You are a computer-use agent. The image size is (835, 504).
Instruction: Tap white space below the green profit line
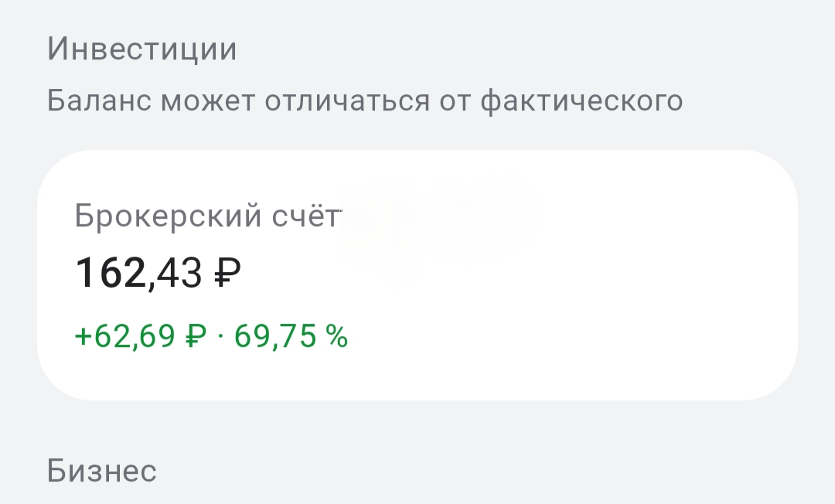[x=309, y=375]
